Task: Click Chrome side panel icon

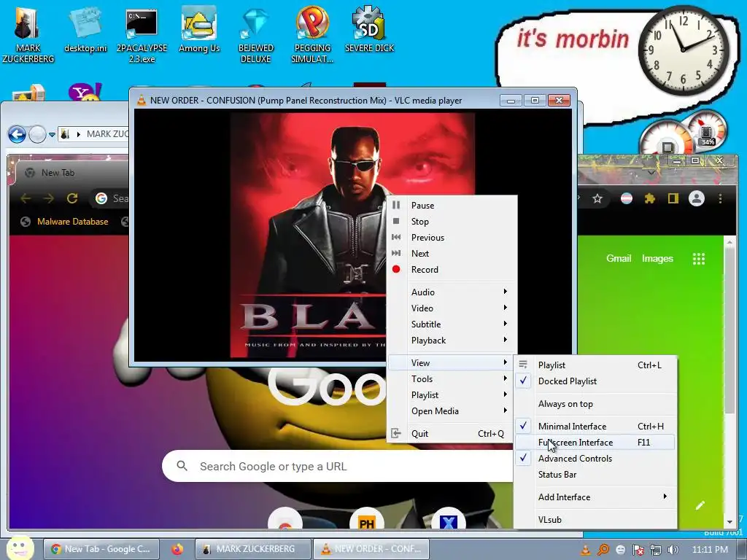Action: click(x=673, y=198)
